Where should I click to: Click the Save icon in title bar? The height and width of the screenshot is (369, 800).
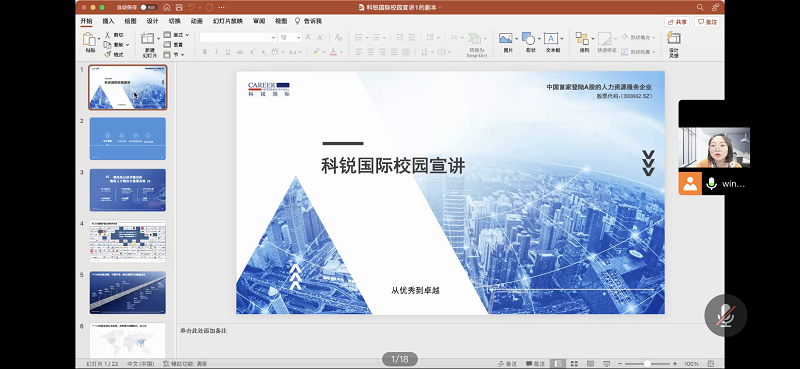pyautogui.click(x=179, y=8)
